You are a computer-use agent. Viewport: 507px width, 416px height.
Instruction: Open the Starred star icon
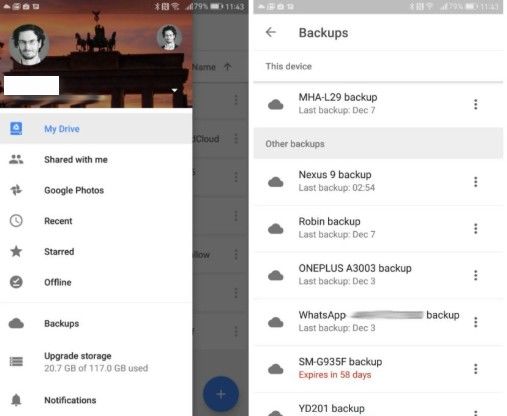(16, 251)
